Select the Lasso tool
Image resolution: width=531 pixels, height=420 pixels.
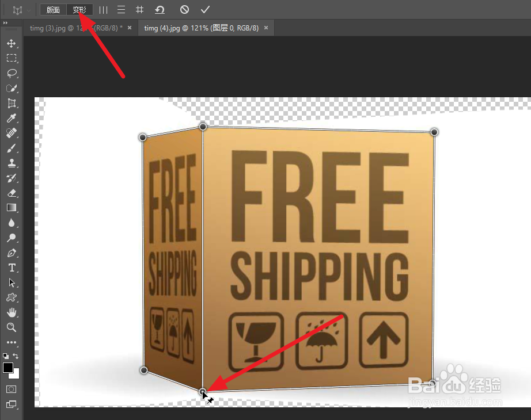(x=12, y=73)
